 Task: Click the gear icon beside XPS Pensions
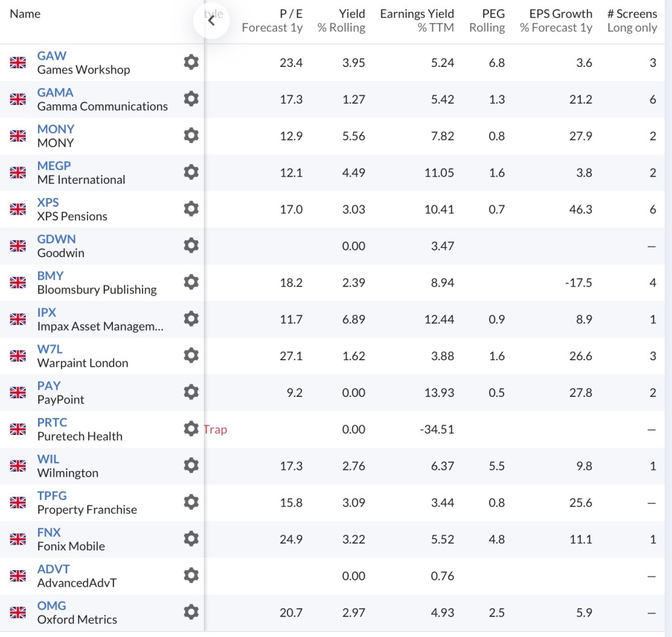[x=191, y=209]
